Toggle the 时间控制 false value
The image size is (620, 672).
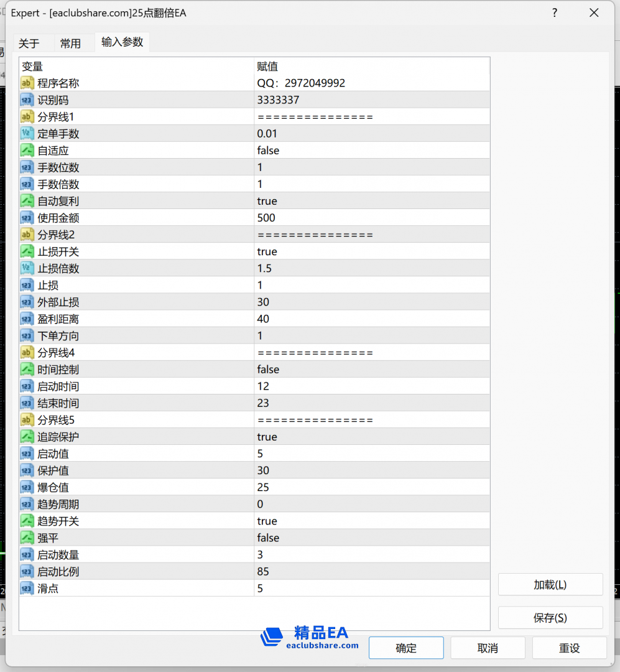tap(268, 370)
